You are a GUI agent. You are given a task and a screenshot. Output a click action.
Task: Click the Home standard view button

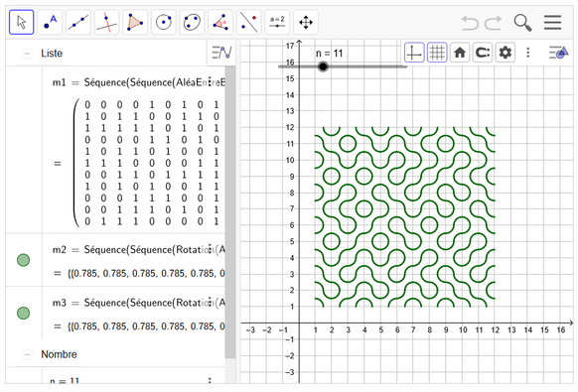[460, 53]
